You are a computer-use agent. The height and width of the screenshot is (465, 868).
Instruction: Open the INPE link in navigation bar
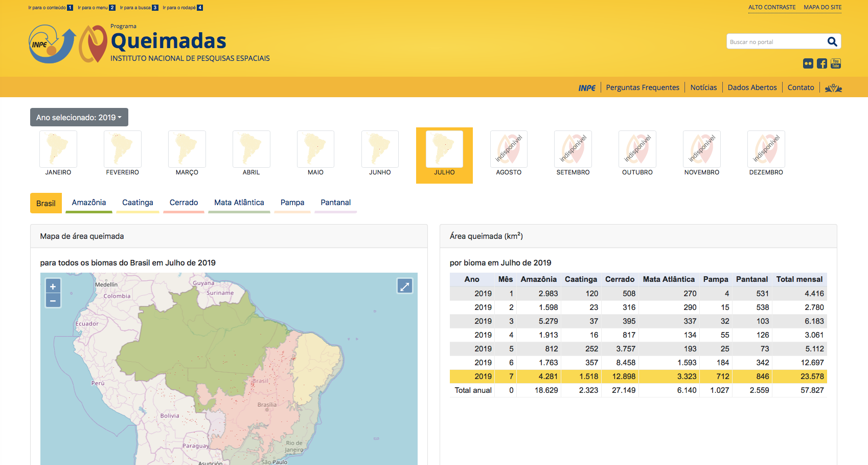click(x=587, y=87)
